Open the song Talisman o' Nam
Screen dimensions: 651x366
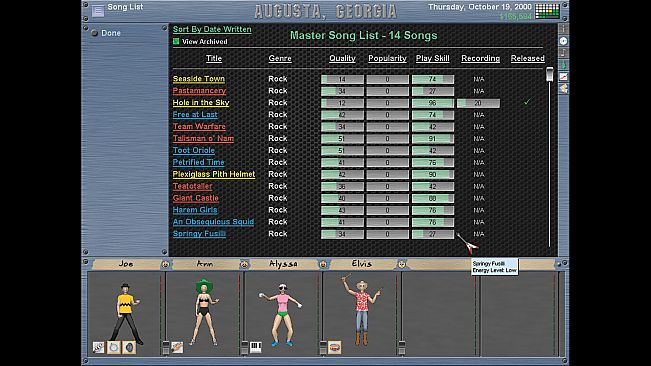(203, 139)
